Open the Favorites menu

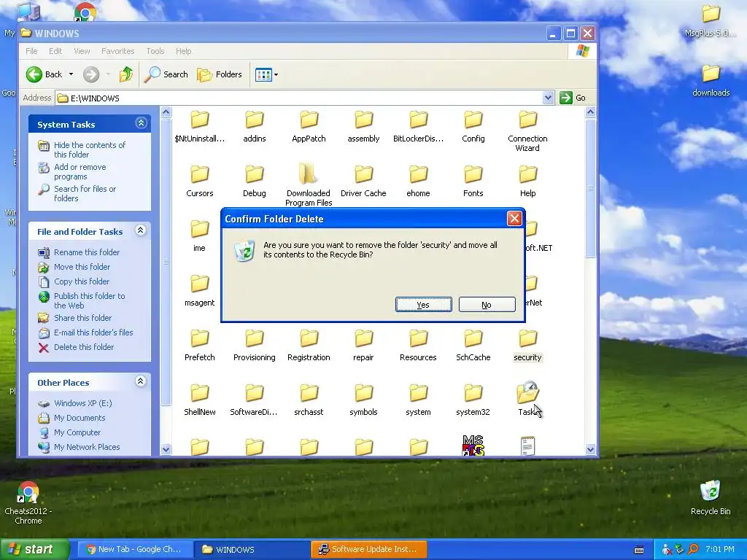point(117,51)
